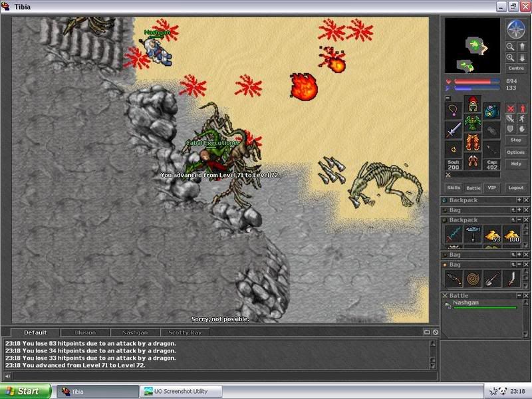Viewport: 532px width, 399px height.
Task: Select the shovel in the Bag
Action: 491,279
